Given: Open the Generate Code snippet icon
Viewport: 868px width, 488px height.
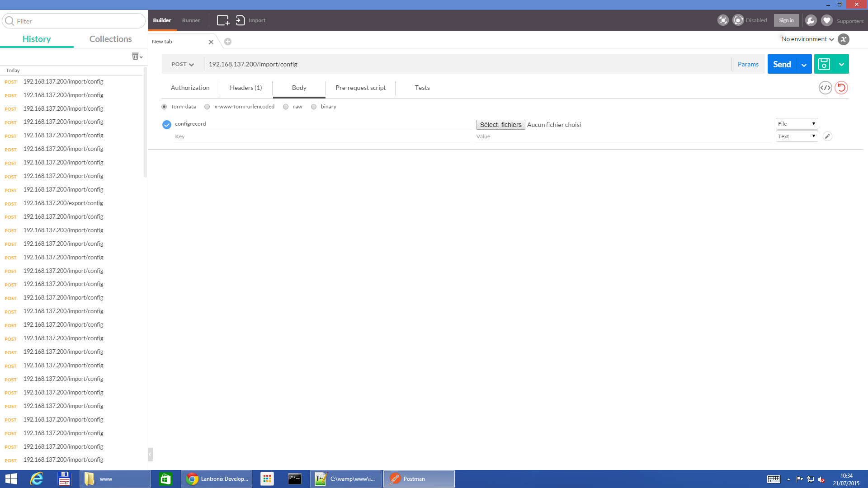Looking at the screenshot, I should [x=825, y=88].
